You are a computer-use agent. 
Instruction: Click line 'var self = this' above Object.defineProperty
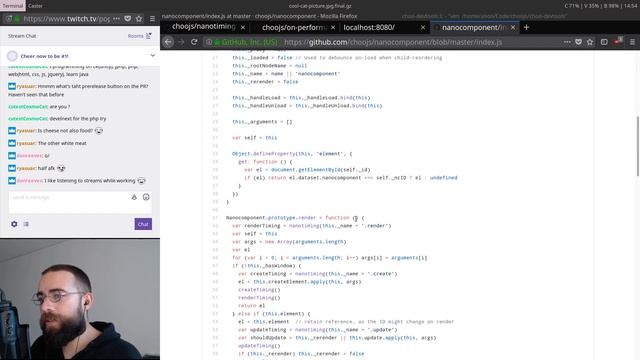tap(255, 138)
